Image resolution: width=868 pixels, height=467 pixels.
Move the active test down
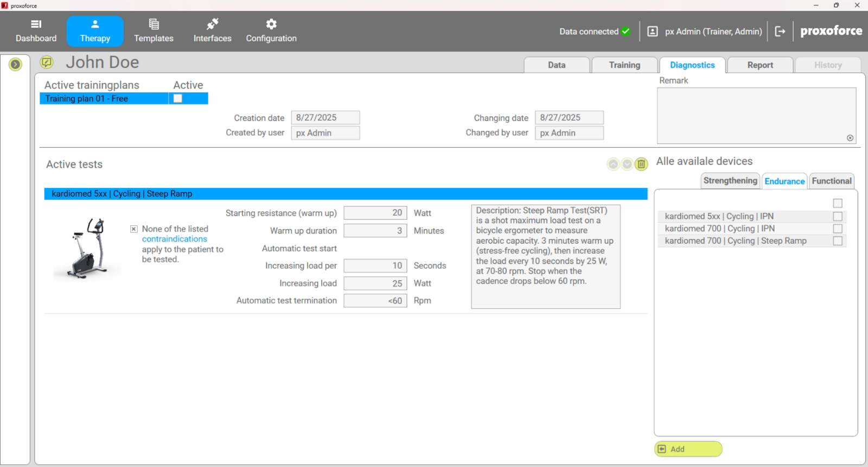point(627,164)
